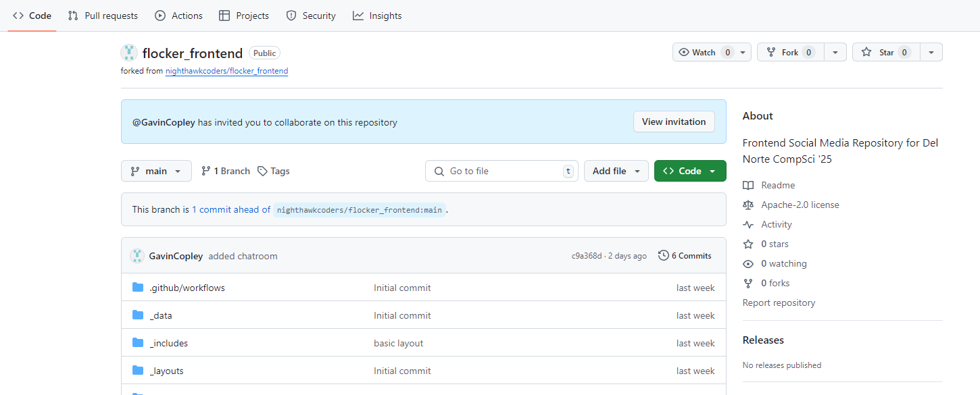View the 6 Commits history
The height and width of the screenshot is (395, 980).
click(x=685, y=256)
